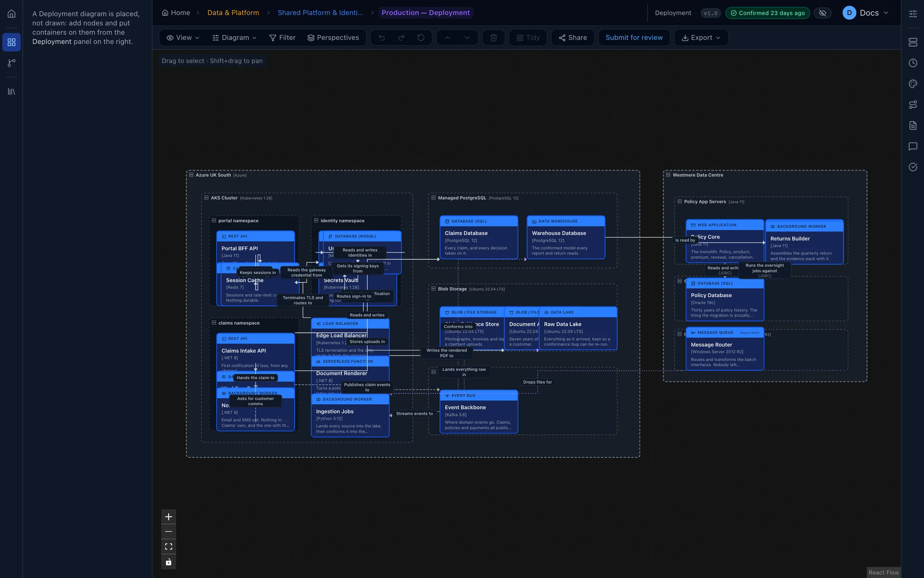The width and height of the screenshot is (924, 578).
Task: Open the branch icon in left sidebar
Action: pos(12,63)
